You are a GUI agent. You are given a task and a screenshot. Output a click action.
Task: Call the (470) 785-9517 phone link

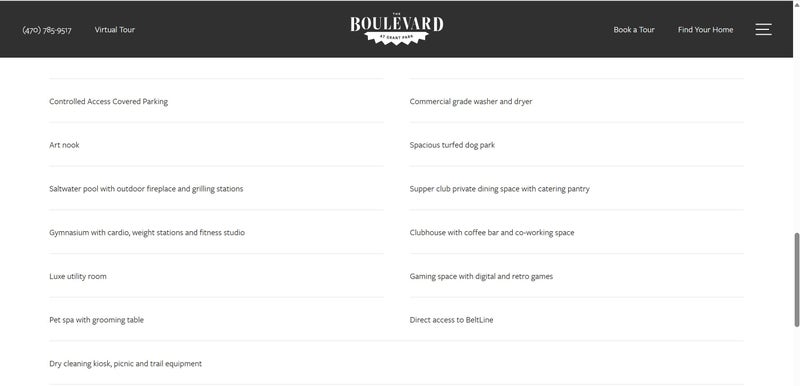47,30
